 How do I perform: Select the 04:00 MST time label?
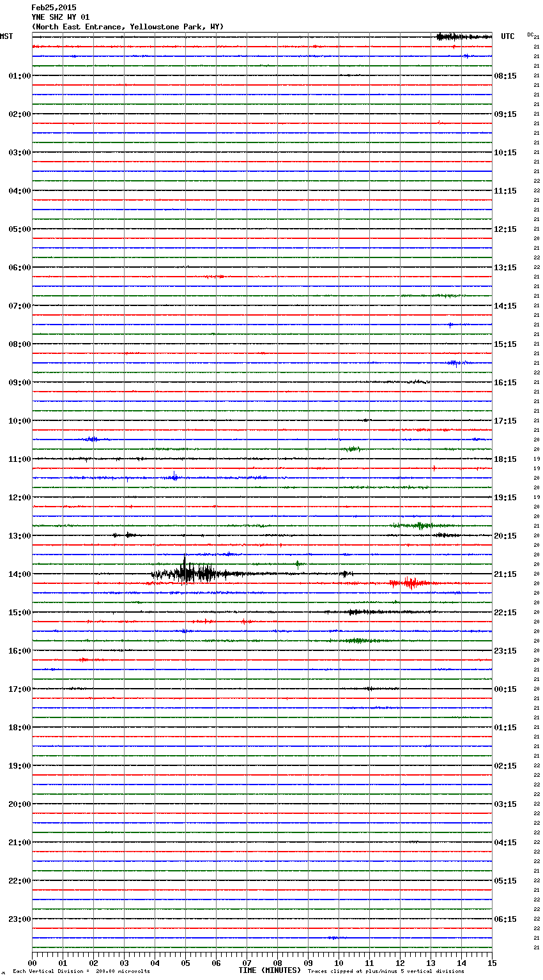coord(19,191)
